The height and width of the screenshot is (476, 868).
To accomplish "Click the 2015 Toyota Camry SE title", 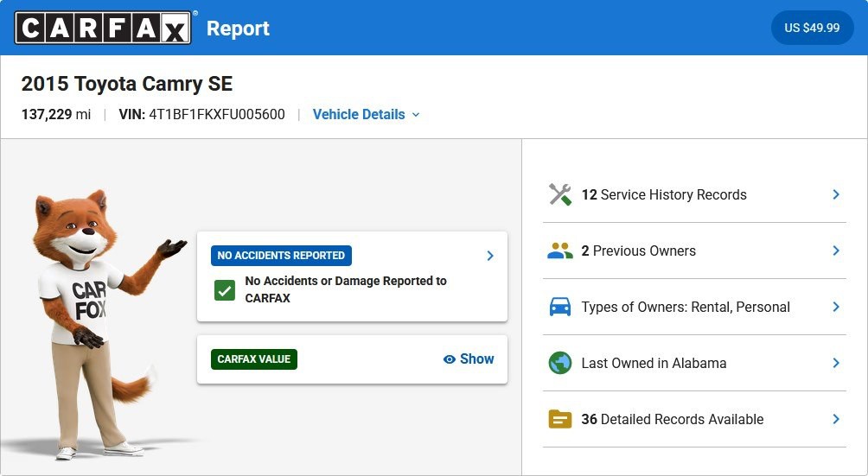I will tap(127, 84).
